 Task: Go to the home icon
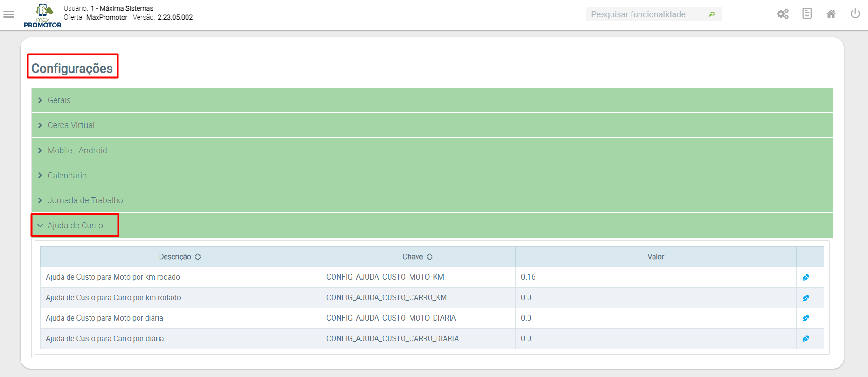click(831, 14)
